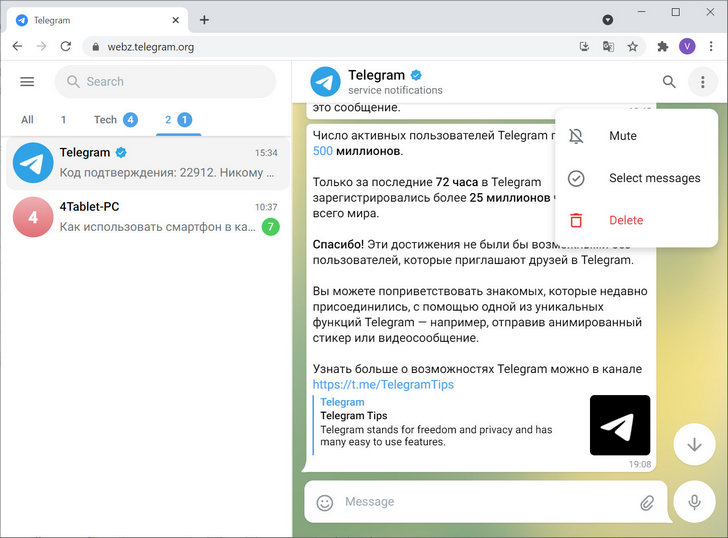Click the site lock icon

(x=96, y=47)
